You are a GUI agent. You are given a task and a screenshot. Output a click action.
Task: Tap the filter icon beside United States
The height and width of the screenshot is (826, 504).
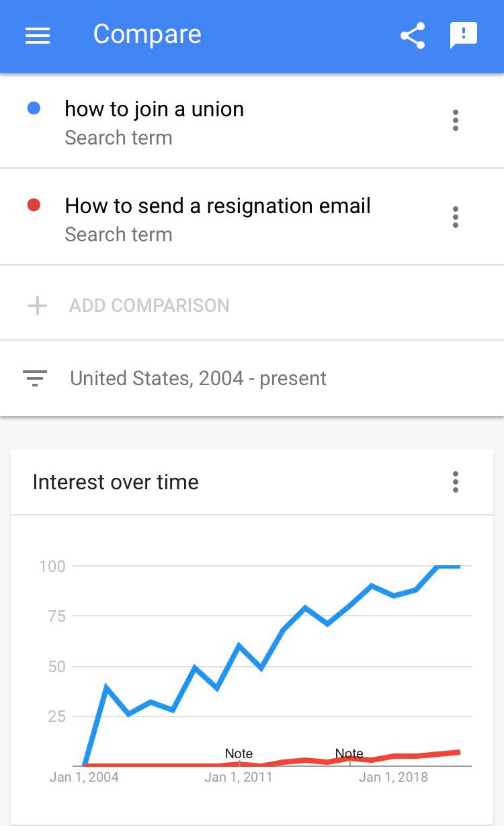point(34,378)
